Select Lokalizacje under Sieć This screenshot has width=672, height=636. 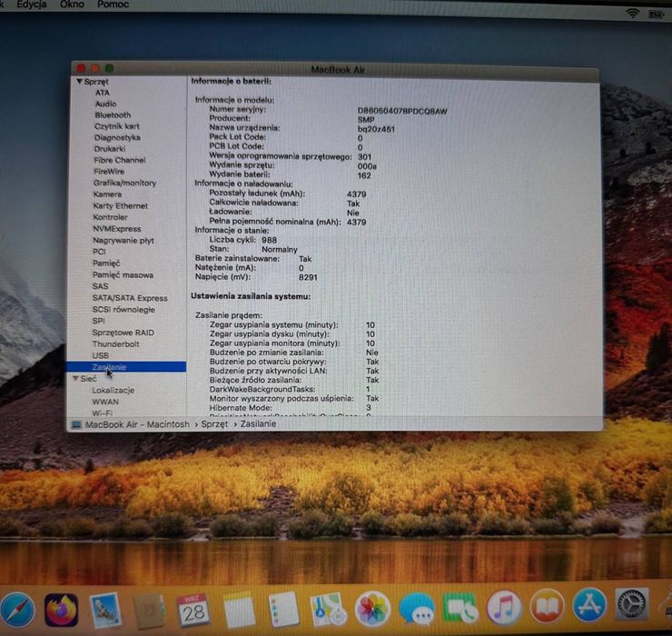coord(114,391)
